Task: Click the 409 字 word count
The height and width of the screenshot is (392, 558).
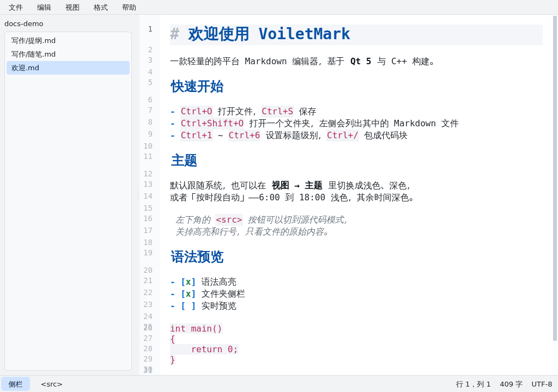Action: click(x=511, y=384)
